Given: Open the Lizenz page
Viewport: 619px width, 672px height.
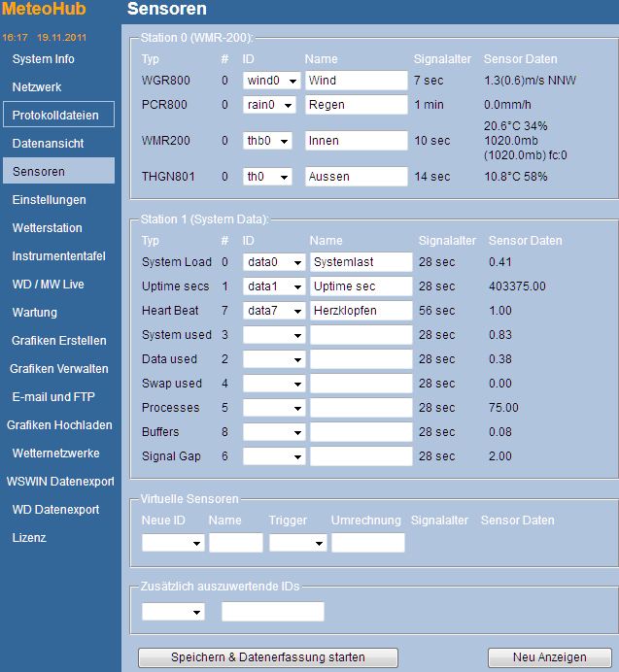Looking at the screenshot, I should pyautogui.click(x=29, y=538).
